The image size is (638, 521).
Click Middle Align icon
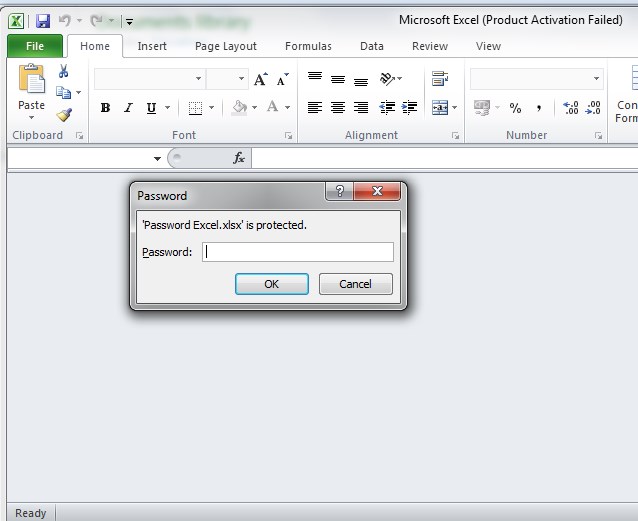338,79
